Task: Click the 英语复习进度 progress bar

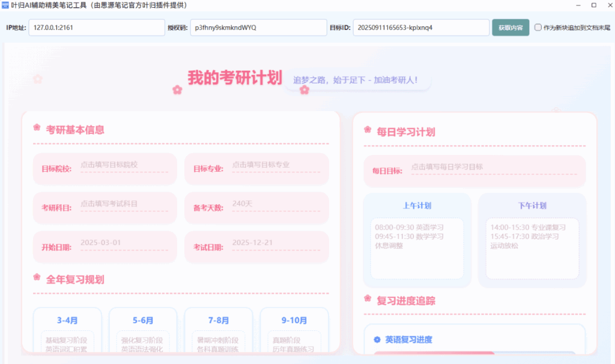Action: point(474,353)
